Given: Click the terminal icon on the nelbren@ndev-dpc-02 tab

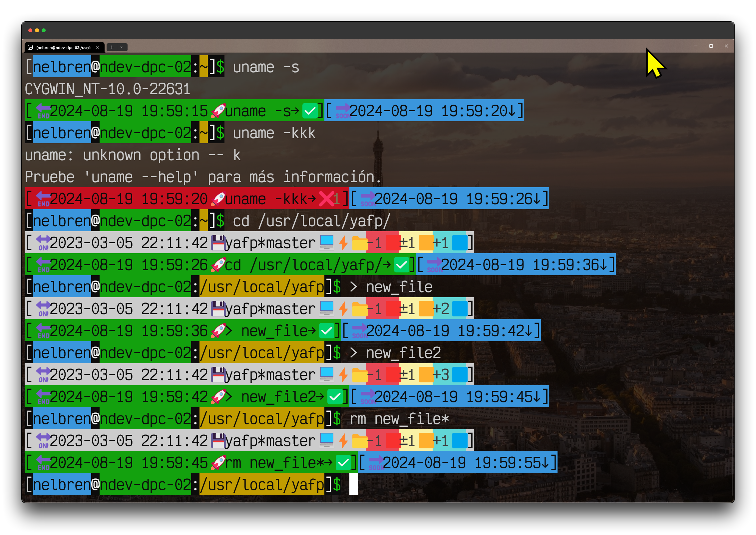Looking at the screenshot, I should click(30, 47).
